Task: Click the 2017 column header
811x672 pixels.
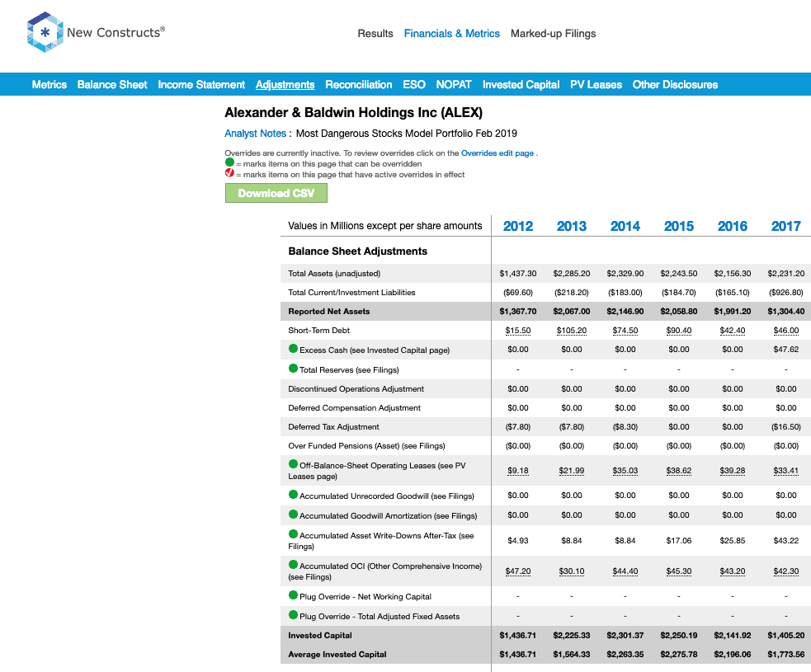Action: (785, 226)
